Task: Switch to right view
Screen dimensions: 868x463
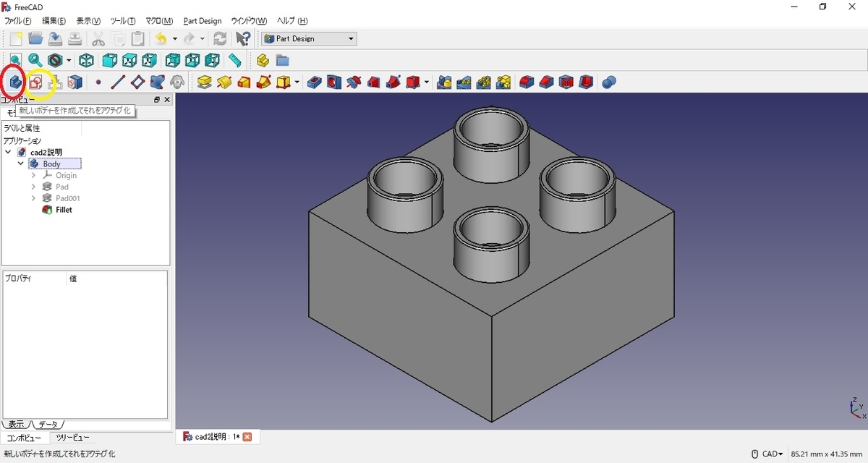Action: point(149,60)
